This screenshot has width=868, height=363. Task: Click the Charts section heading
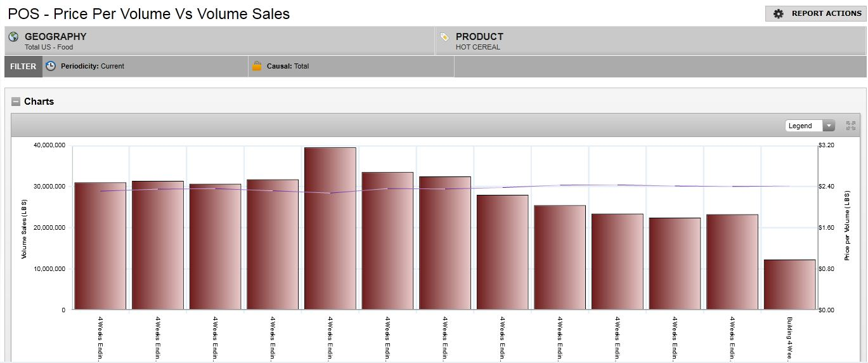[39, 102]
